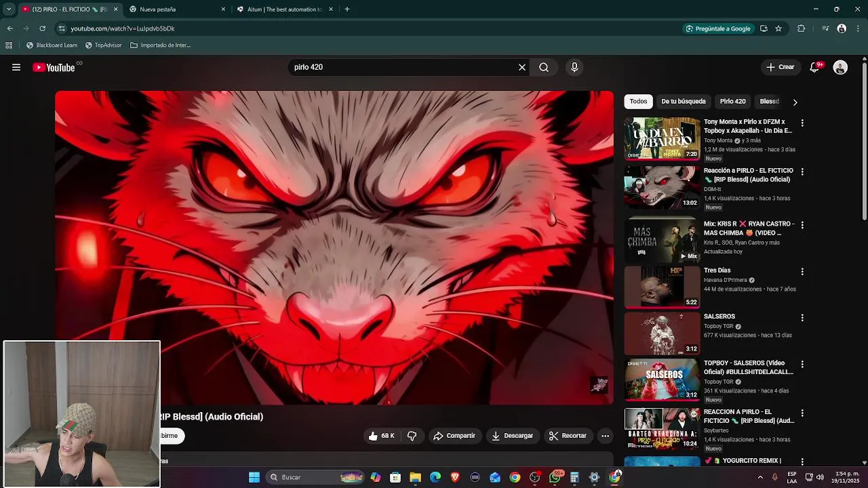Open the TripAdvisor bookmark
Screen dimensions: 868x488
pos(103,45)
